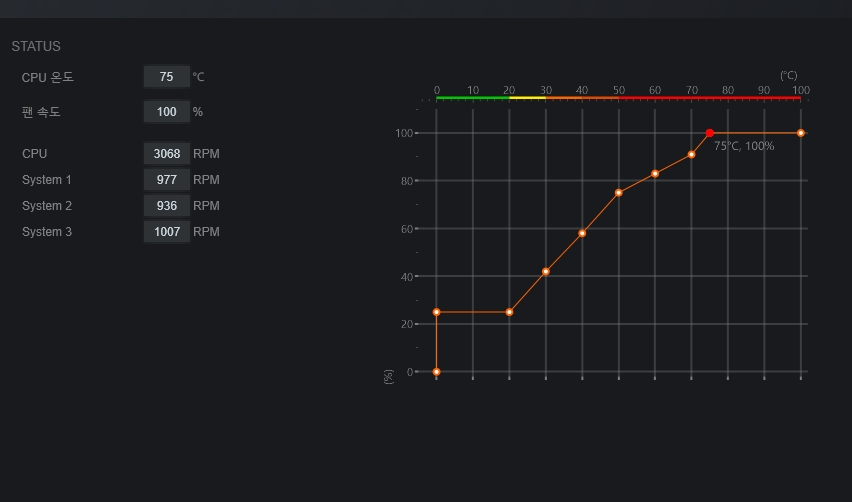
Task: Click the green section of the temperature color bar
Action: pos(473,98)
